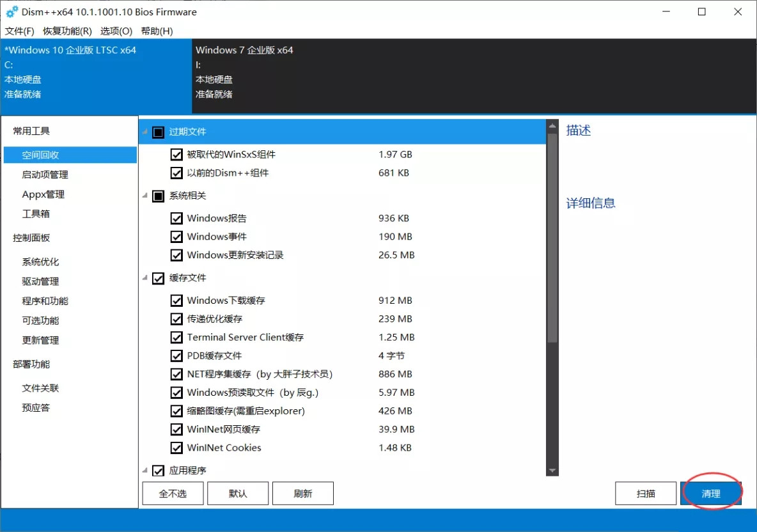The width and height of the screenshot is (757, 532).
Task: Collapse the 缓存文件 group arrow
Action: click(145, 278)
